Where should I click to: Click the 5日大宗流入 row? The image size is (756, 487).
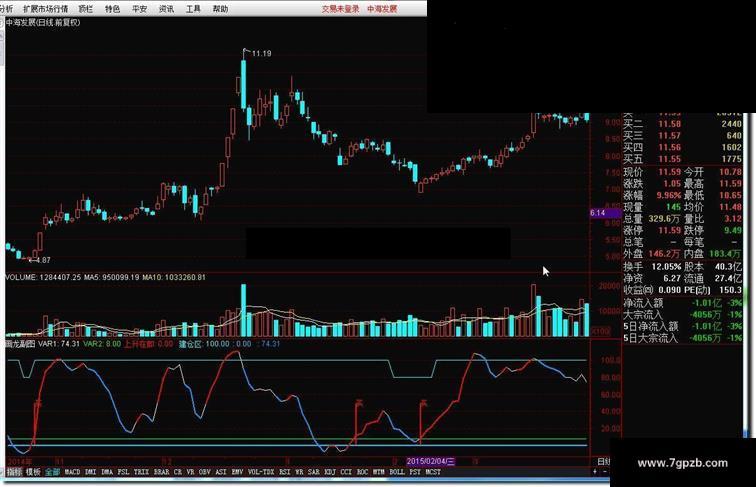[682, 338]
